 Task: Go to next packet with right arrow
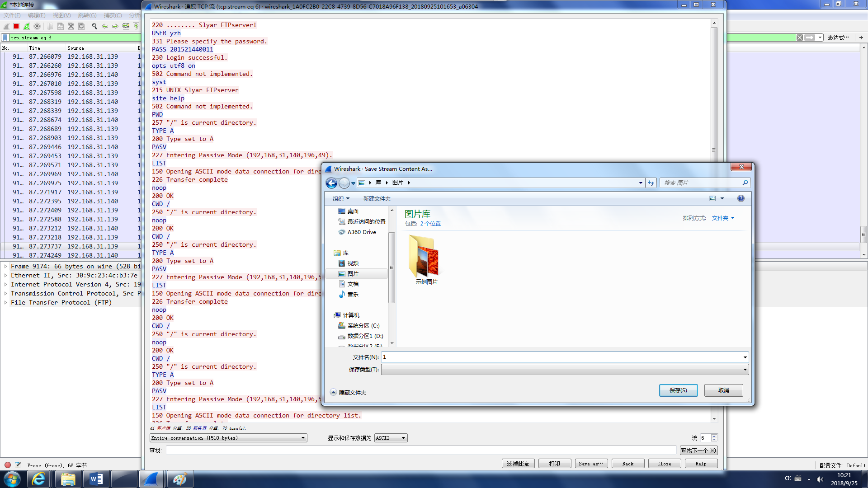pos(115,26)
